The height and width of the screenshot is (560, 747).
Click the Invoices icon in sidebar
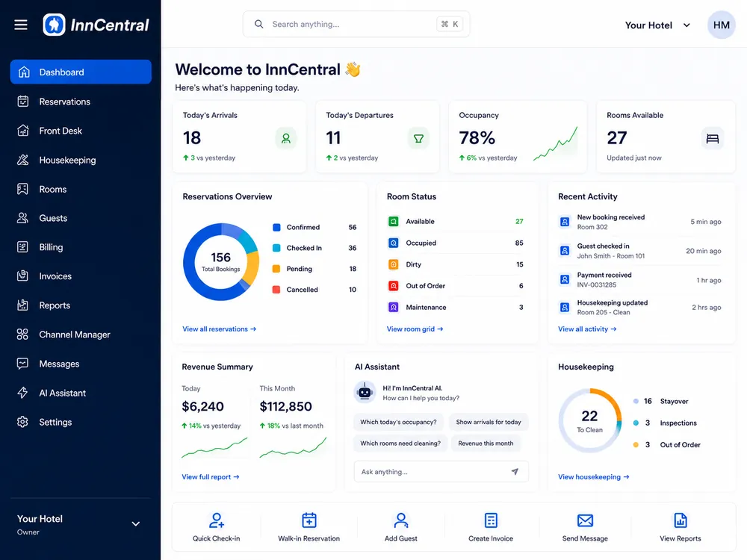[23, 276]
